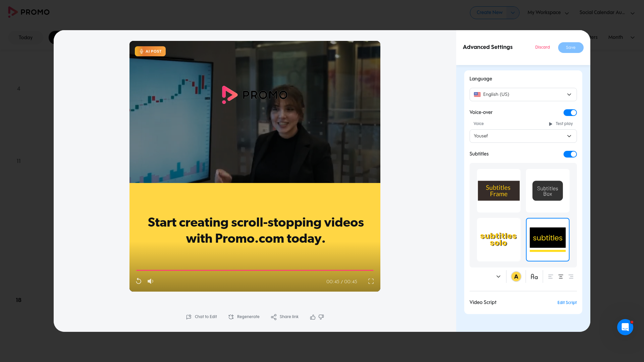Viewport: 644px width, 362px height.
Task: Open the chat support widget
Action: pos(625,327)
